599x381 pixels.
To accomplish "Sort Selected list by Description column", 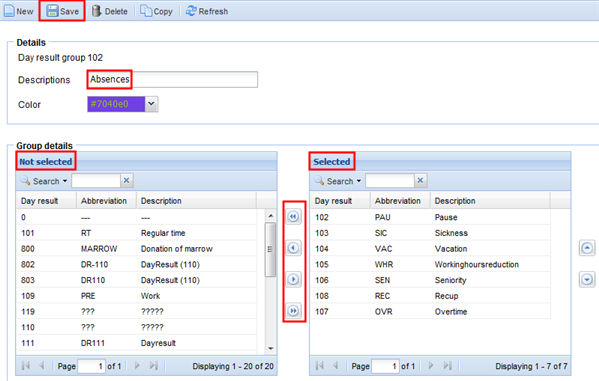I will pos(490,201).
